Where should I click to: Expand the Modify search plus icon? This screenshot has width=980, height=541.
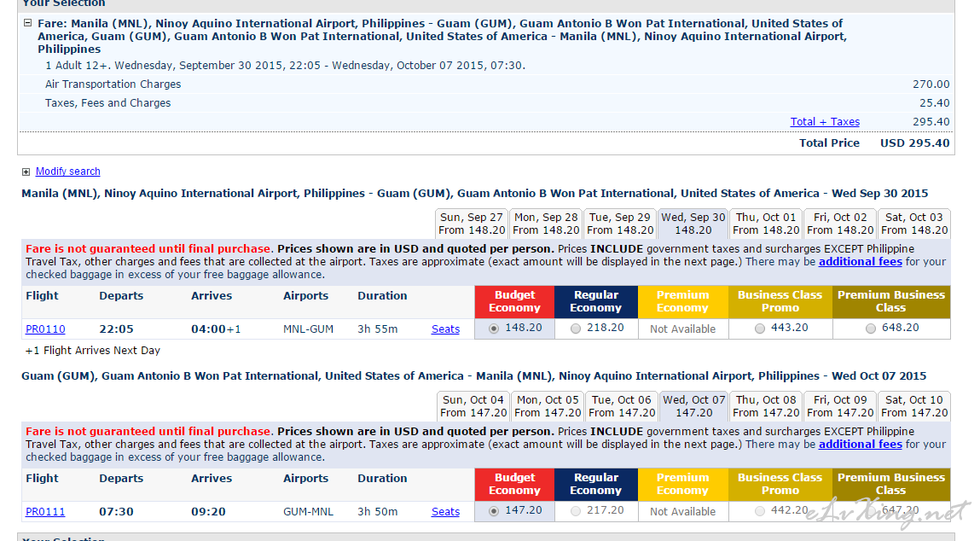(x=26, y=172)
